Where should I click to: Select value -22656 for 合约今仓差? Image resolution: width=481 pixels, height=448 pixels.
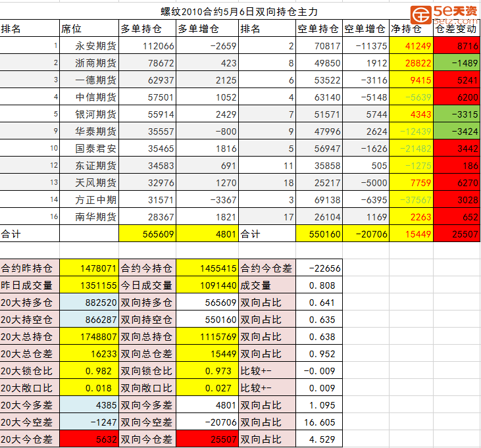pos(319,268)
